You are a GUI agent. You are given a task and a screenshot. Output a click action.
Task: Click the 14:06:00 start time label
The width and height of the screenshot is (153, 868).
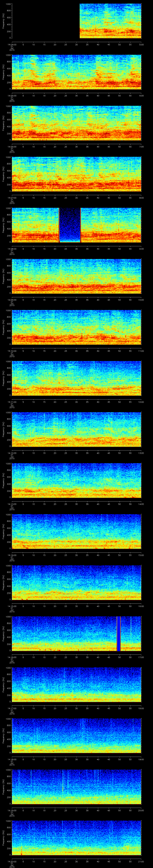(12, 147)
